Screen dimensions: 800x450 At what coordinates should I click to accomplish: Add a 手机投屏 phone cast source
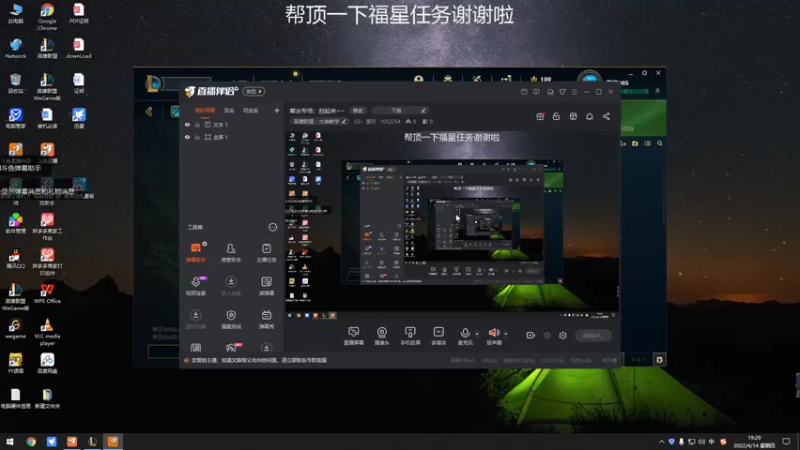click(410, 336)
